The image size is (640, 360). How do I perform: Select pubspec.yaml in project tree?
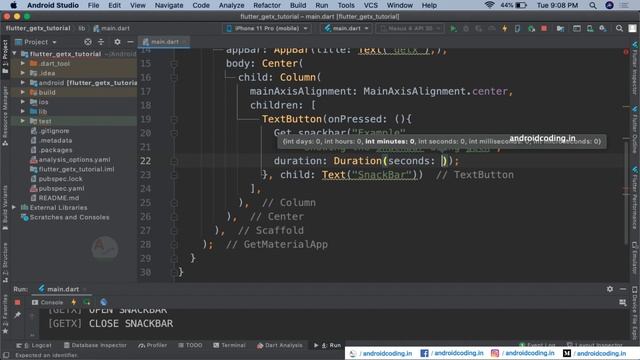coord(61,189)
